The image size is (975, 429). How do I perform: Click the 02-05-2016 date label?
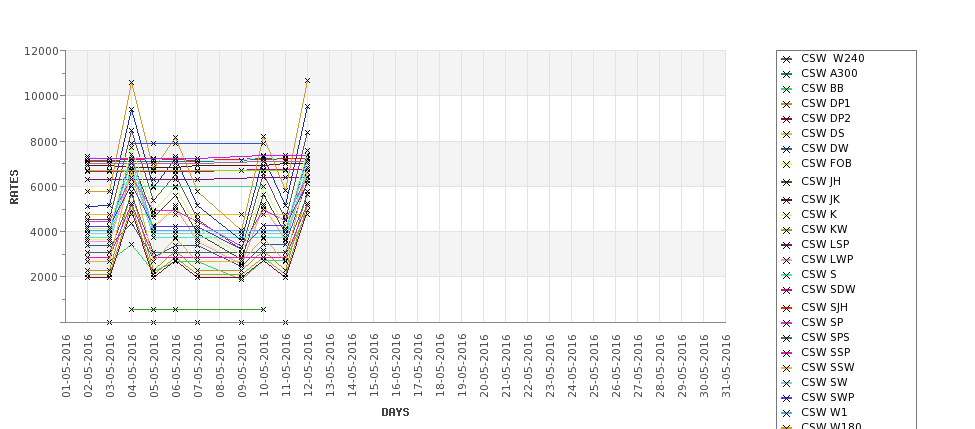tap(88, 366)
